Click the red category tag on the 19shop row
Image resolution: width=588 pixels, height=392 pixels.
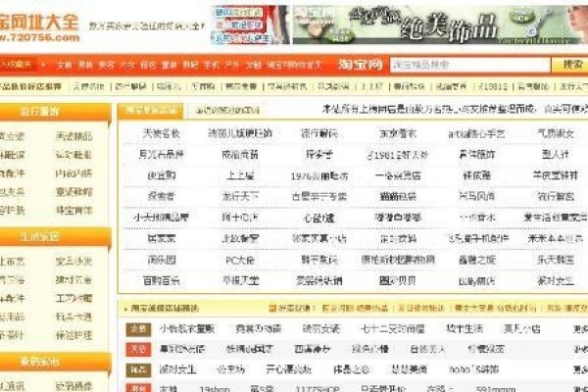click(138, 388)
